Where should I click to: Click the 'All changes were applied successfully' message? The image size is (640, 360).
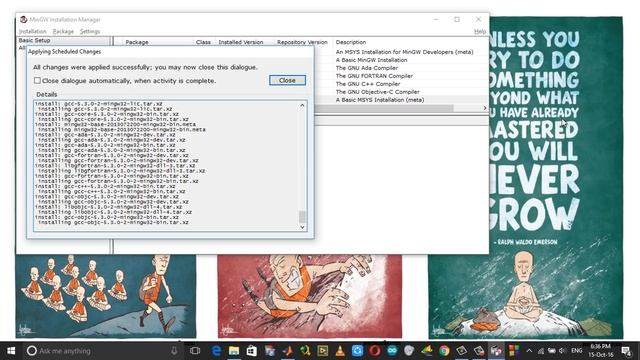[145, 67]
